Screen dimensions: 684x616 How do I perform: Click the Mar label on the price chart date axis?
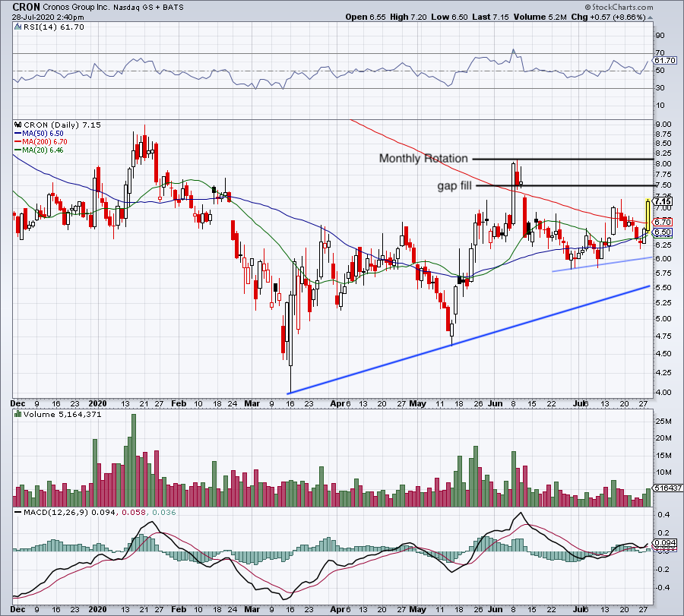coord(252,403)
